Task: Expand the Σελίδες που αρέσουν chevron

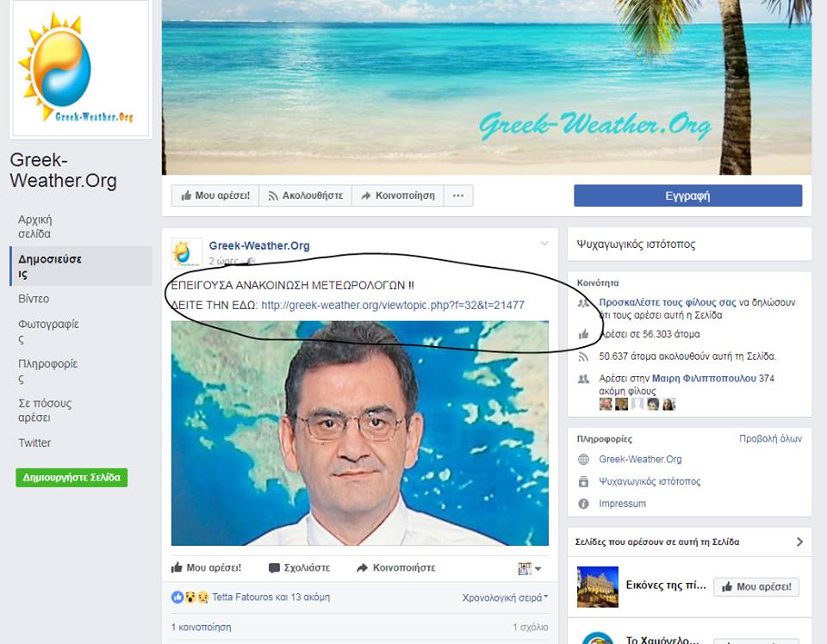Action: [x=799, y=542]
